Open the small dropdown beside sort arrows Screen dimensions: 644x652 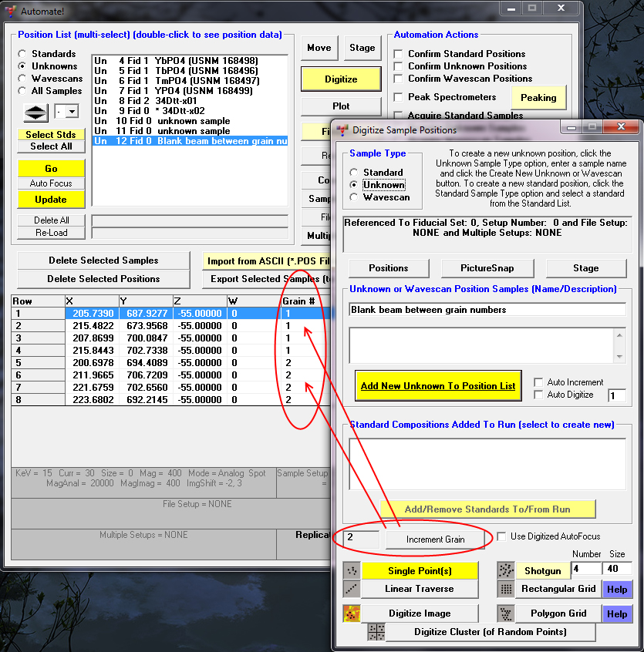pyautogui.click(x=72, y=112)
